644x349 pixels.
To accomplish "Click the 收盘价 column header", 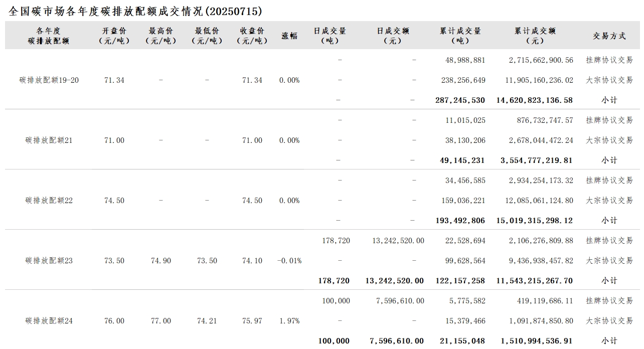I will 252,36.
